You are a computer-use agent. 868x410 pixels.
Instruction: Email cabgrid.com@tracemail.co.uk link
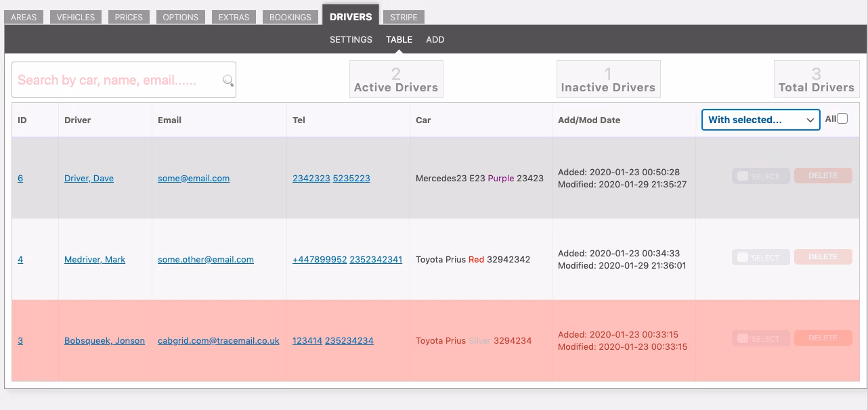(x=219, y=340)
